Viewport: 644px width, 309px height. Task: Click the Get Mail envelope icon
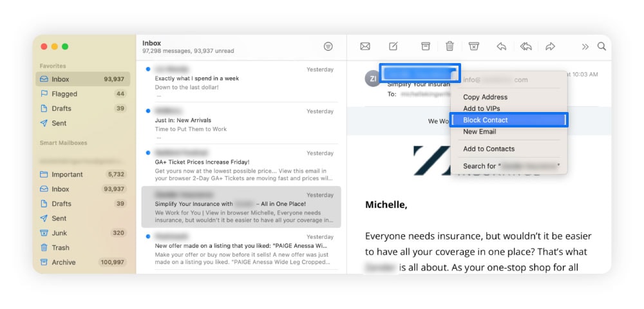click(x=365, y=46)
